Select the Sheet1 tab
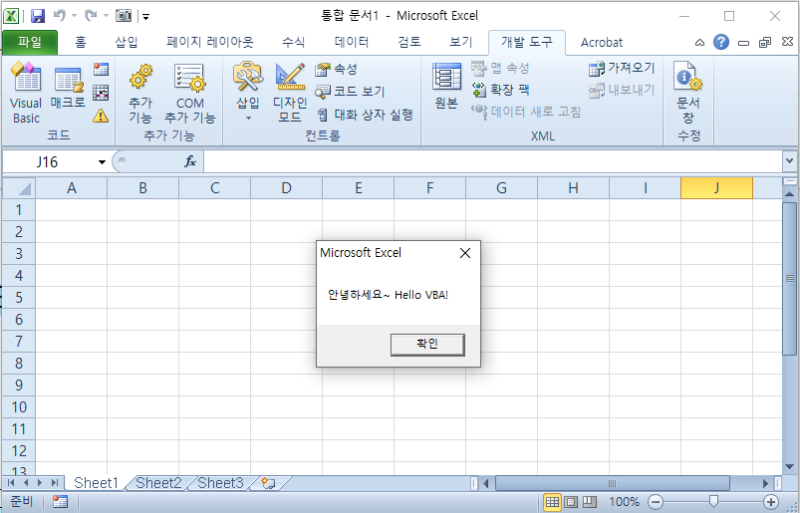800x513 pixels. point(96,483)
